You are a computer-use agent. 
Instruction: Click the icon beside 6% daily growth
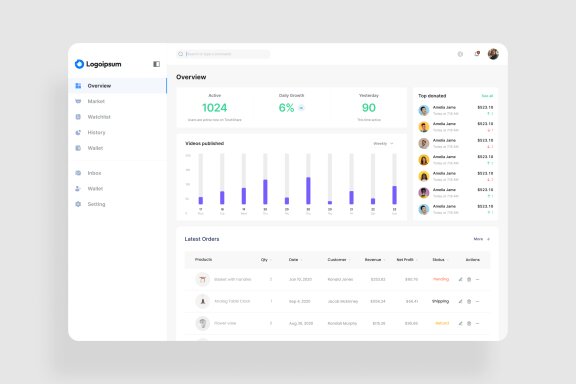click(301, 108)
